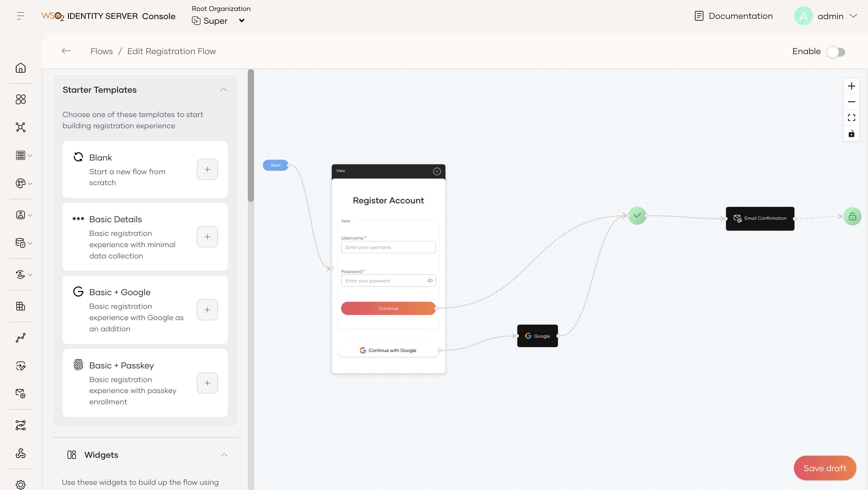This screenshot has height=490, width=868.
Task: Collapse the Starter Templates section
Action: (224, 90)
